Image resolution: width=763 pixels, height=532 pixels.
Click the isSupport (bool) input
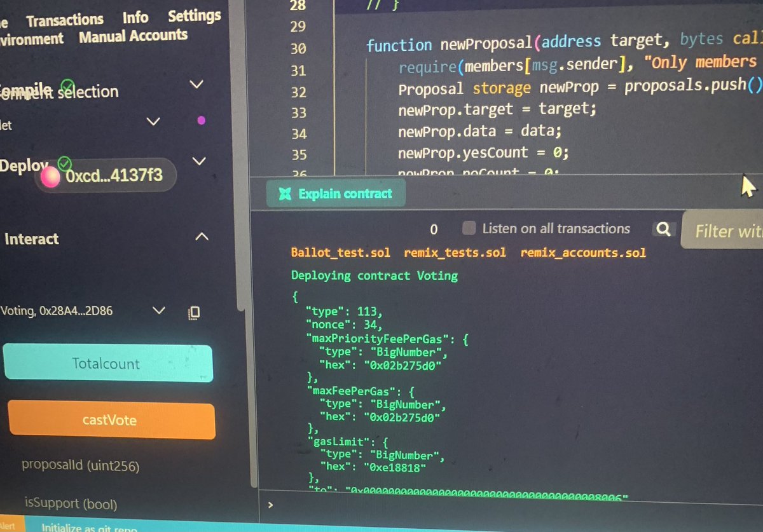pyautogui.click(x=71, y=503)
